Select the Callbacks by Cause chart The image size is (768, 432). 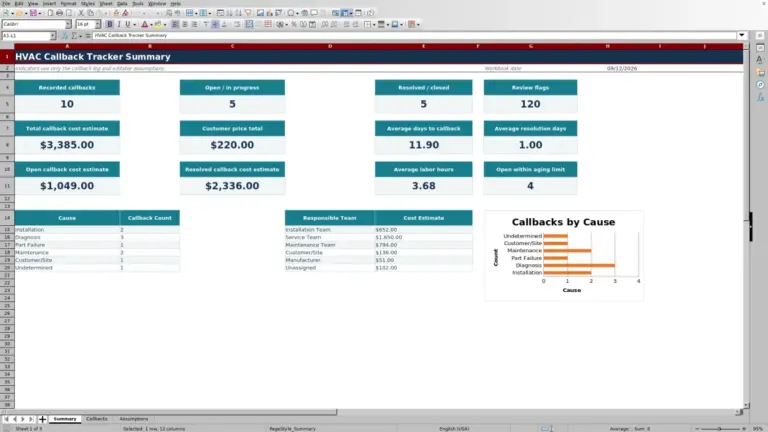[564, 256]
